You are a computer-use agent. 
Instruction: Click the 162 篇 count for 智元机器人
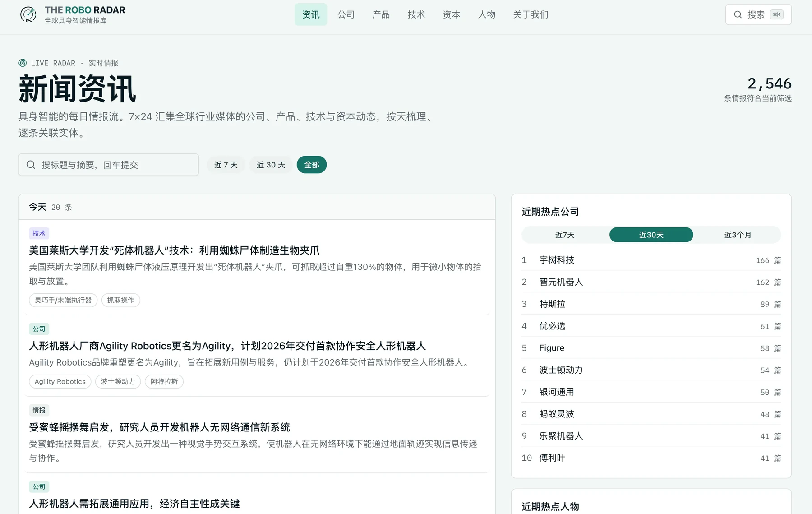coord(768,282)
